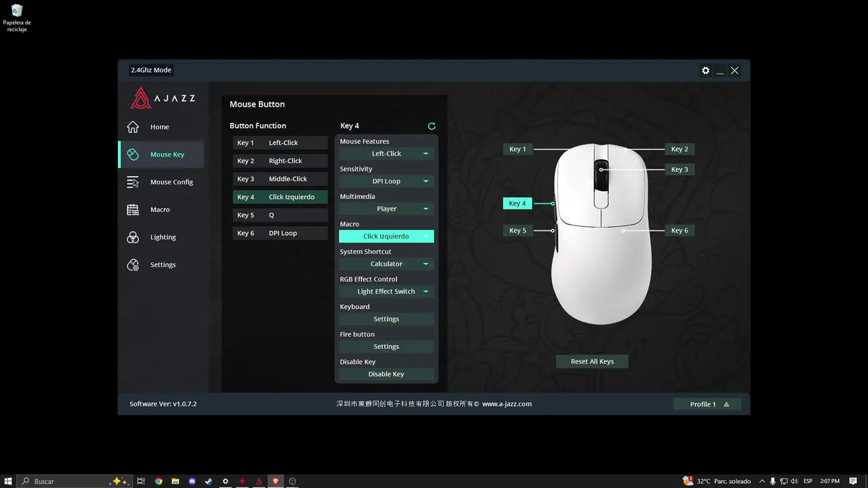
Task: Click the ESP language indicator
Action: 808,481
